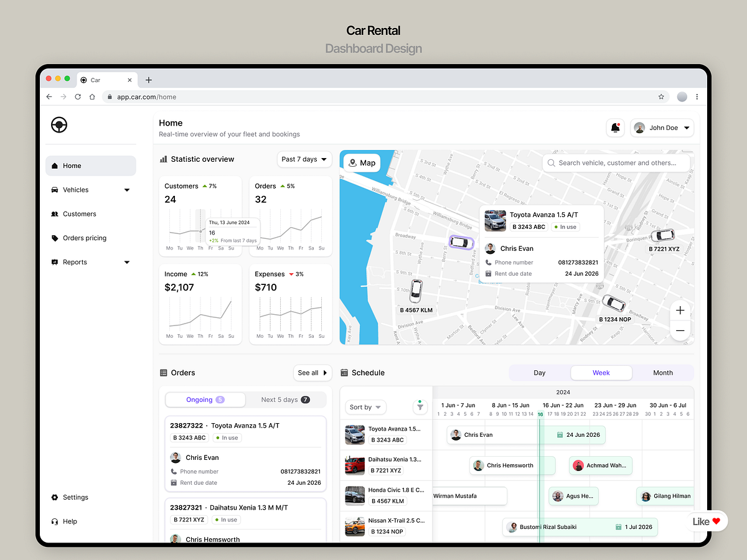Open notifications via the bell icon
747x560 pixels.
[615, 128]
